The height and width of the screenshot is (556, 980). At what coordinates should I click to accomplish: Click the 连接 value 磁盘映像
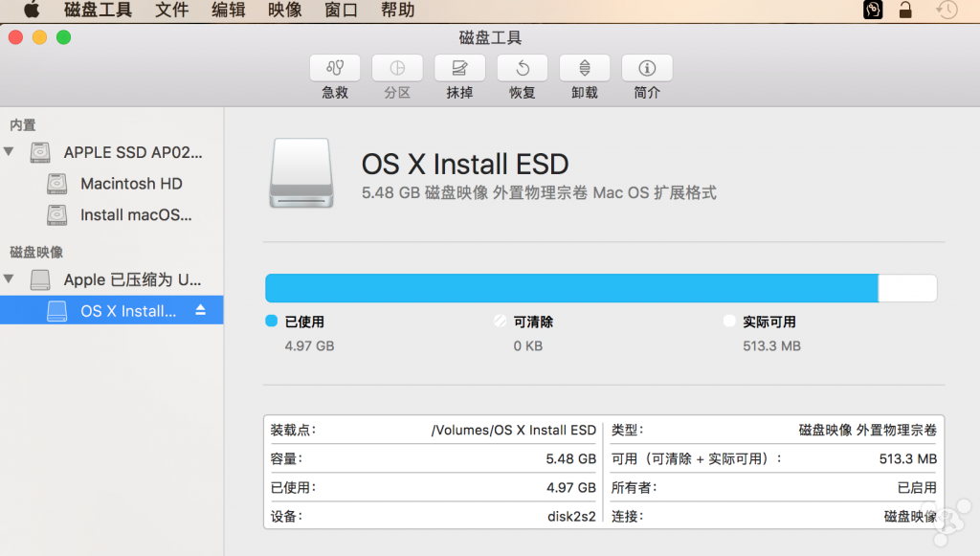pos(911,516)
